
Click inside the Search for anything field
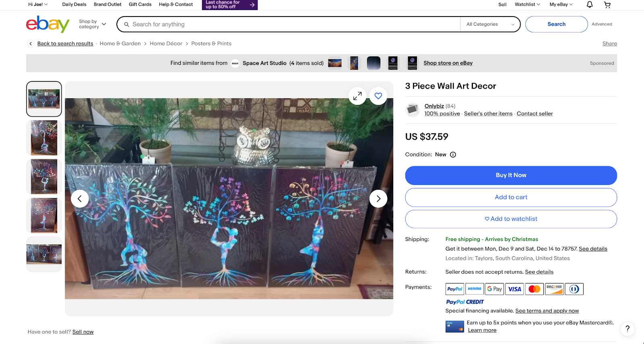click(x=282, y=24)
